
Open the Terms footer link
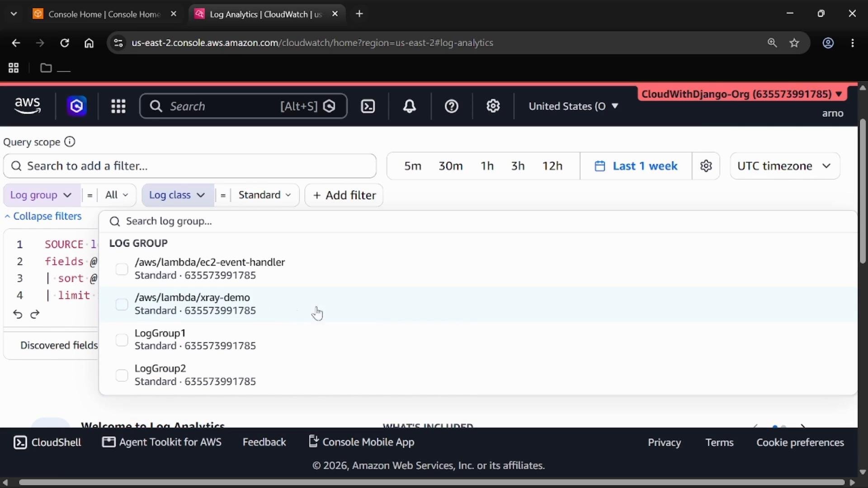pos(719,442)
